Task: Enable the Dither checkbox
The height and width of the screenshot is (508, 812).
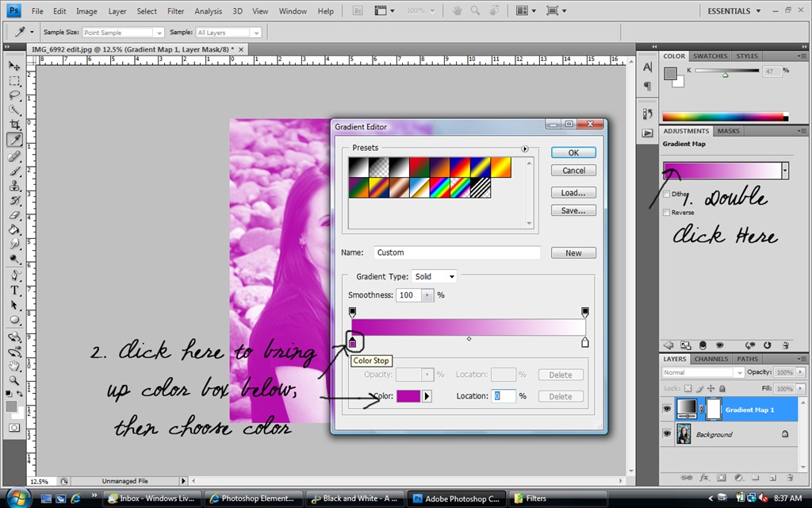Action: tap(666, 194)
